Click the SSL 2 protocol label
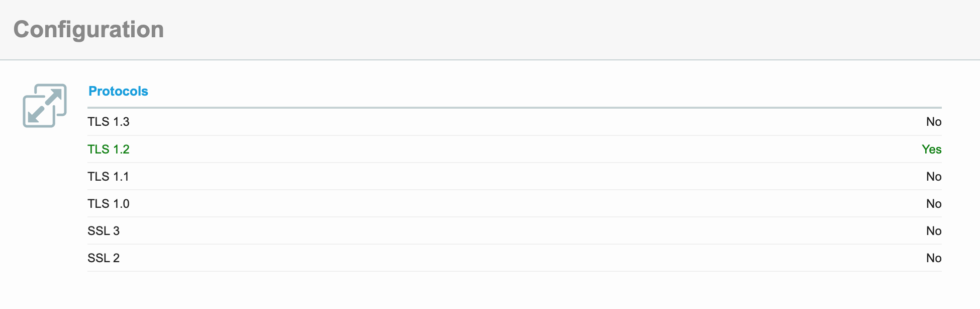The width and height of the screenshot is (980, 309). (104, 258)
